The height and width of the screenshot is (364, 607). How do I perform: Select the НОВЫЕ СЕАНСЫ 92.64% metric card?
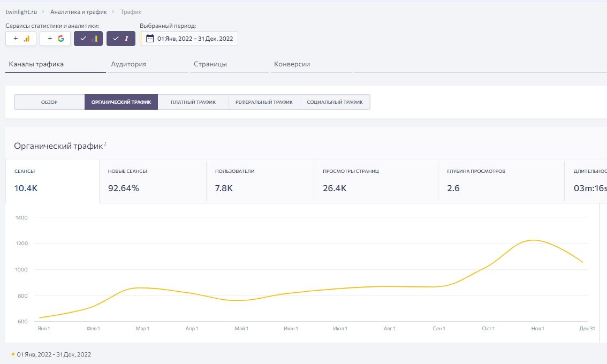coord(153,181)
